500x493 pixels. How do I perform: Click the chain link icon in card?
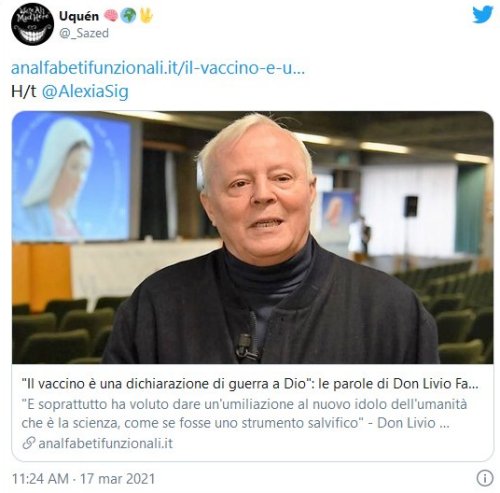click(x=29, y=443)
